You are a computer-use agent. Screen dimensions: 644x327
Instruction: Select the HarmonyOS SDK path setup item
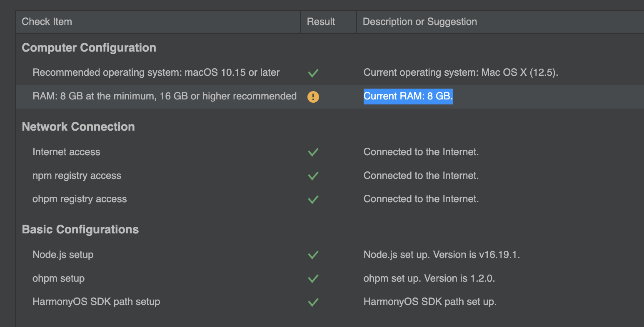[96, 302]
